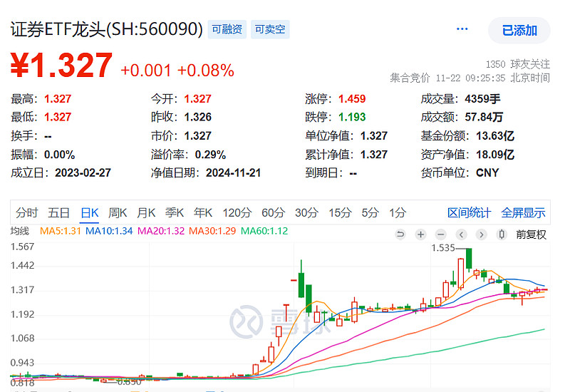
Task: Click the 1.535 high price marker
Action: 443,248
